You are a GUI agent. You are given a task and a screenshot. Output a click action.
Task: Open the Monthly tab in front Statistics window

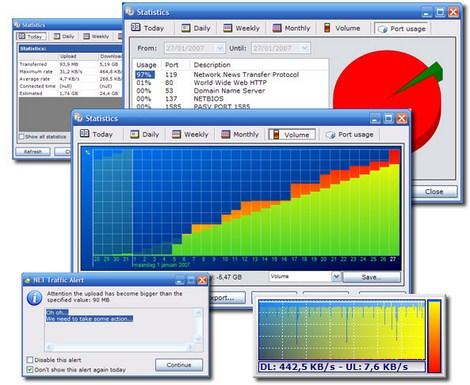pos(240,134)
